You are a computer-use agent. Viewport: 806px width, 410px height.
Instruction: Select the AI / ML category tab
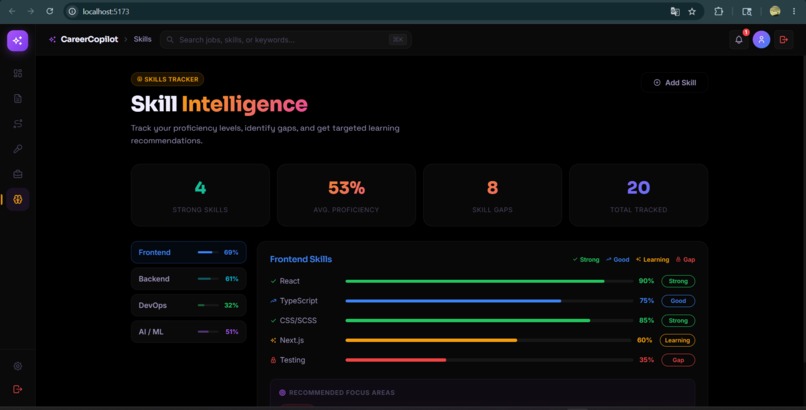tap(189, 332)
